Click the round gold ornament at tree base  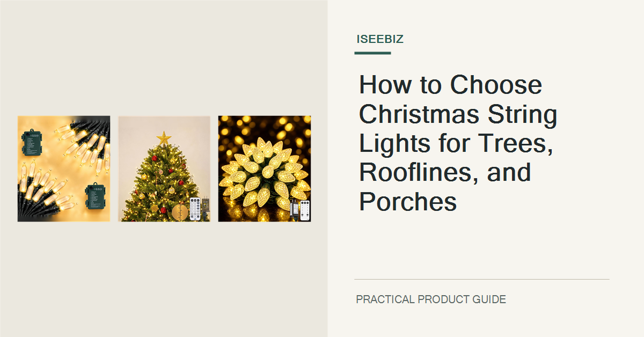pos(179,213)
